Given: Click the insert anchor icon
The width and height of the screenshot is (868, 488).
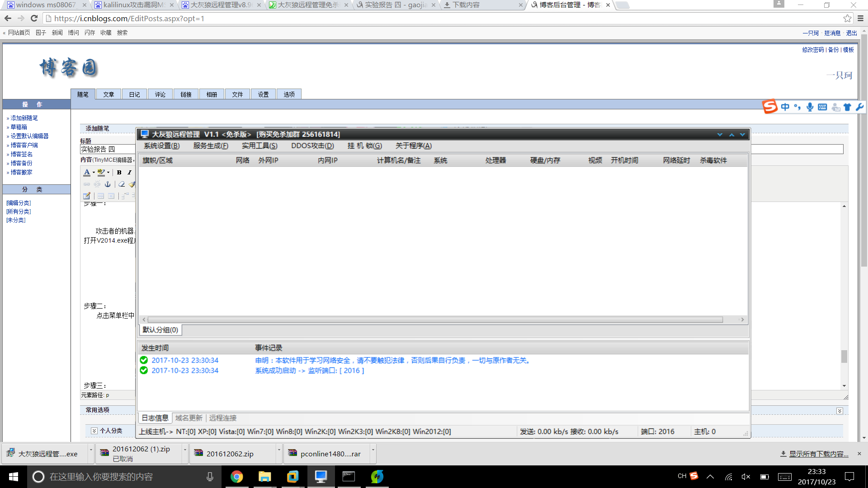Looking at the screenshot, I should coord(108,184).
